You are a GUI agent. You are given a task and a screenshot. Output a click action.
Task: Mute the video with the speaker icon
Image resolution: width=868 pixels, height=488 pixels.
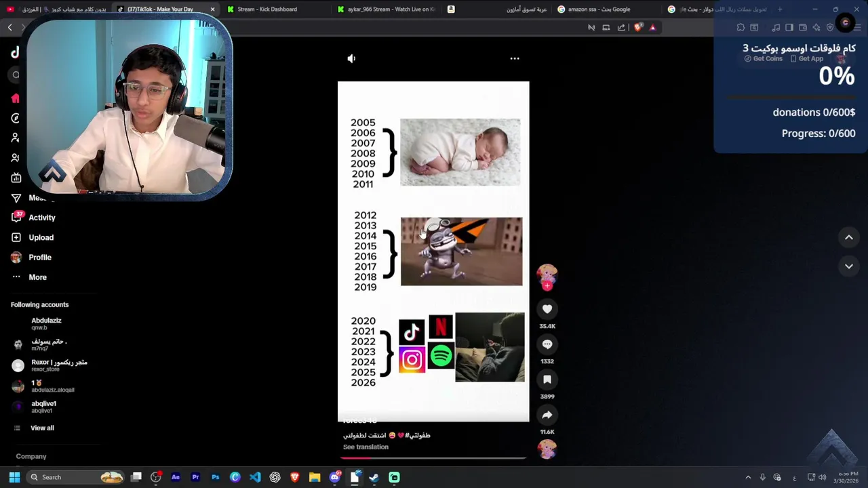[351, 58]
